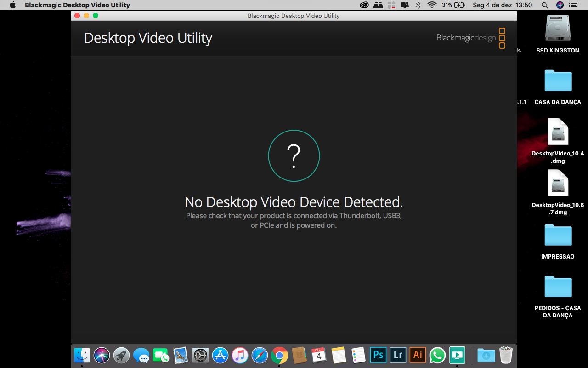Open the bird stamp Mail icon in dock
Image resolution: width=588 pixels, height=368 pixels.
(x=181, y=355)
